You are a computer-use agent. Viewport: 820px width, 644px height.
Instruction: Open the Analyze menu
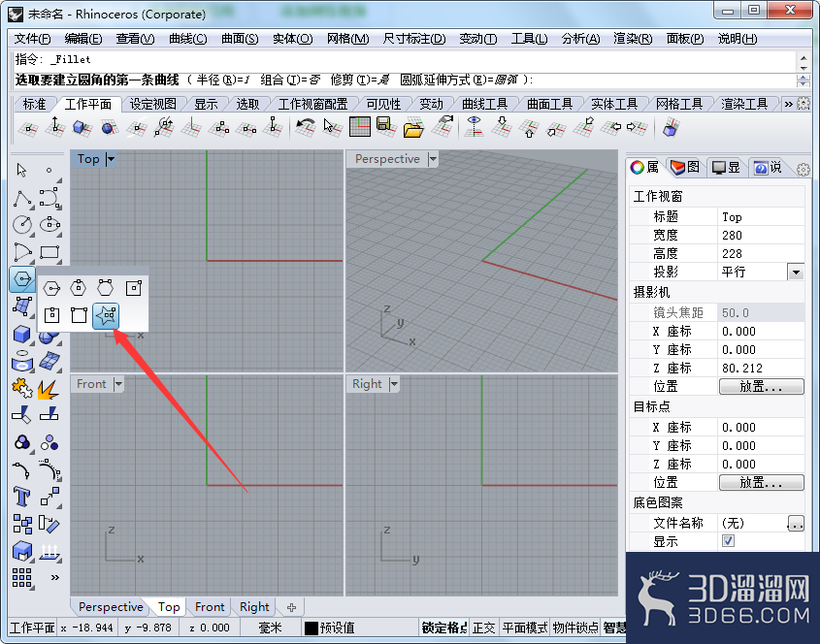pos(580,39)
